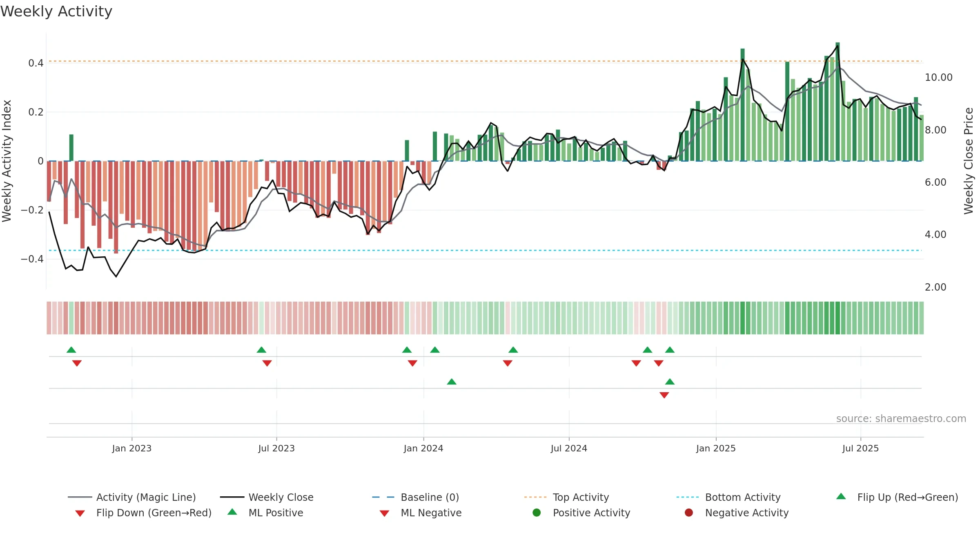Click the flip-up triangle just after Jan 2024
The width and height of the screenshot is (980, 551).
[x=435, y=350]
